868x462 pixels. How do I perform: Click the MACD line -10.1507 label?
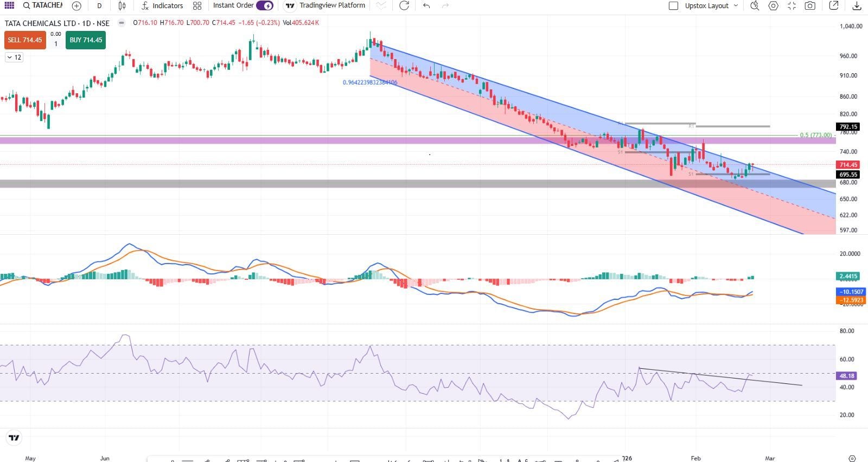(851, 292)
